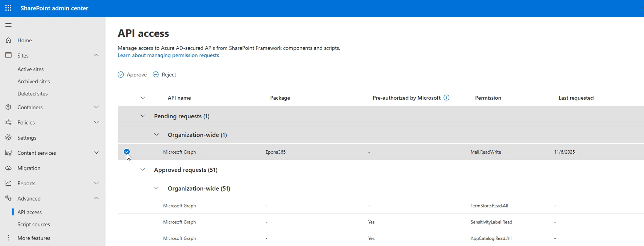Open Learn about managing permission requests link
This screenshot has height=246, width=644.
(x=168, y=55)
